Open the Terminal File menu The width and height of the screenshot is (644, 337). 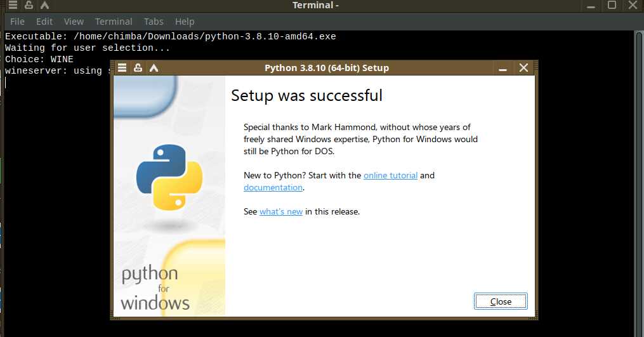[x=17, y=22]
